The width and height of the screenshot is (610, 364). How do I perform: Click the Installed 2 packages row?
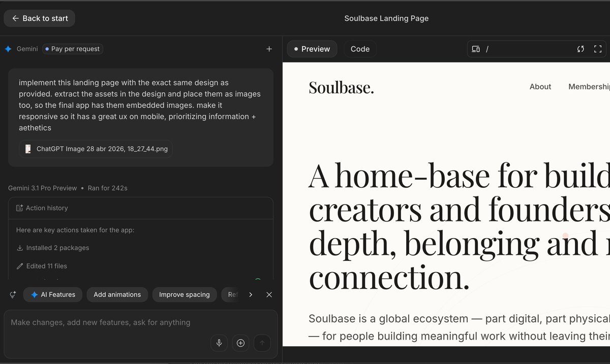tap(53, 248)
